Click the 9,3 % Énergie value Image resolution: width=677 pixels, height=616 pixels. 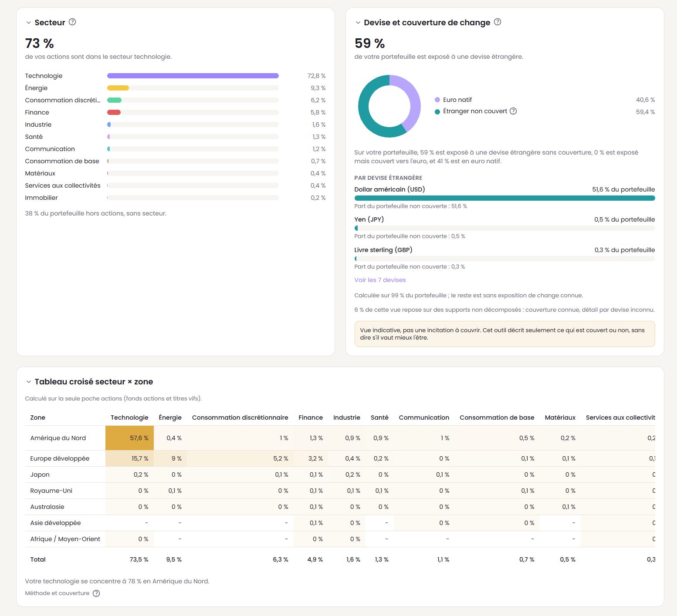pyautogui.click(x=318, y=88)
